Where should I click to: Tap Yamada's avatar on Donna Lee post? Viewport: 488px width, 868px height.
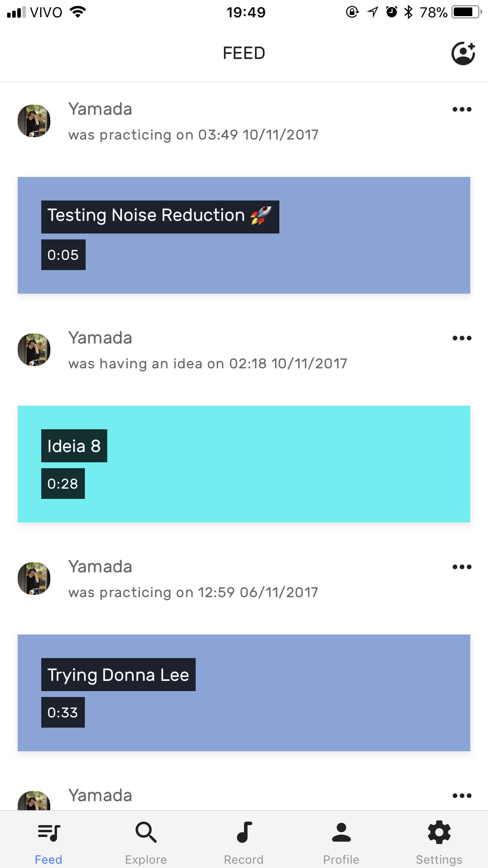click(x=34, y=578)
